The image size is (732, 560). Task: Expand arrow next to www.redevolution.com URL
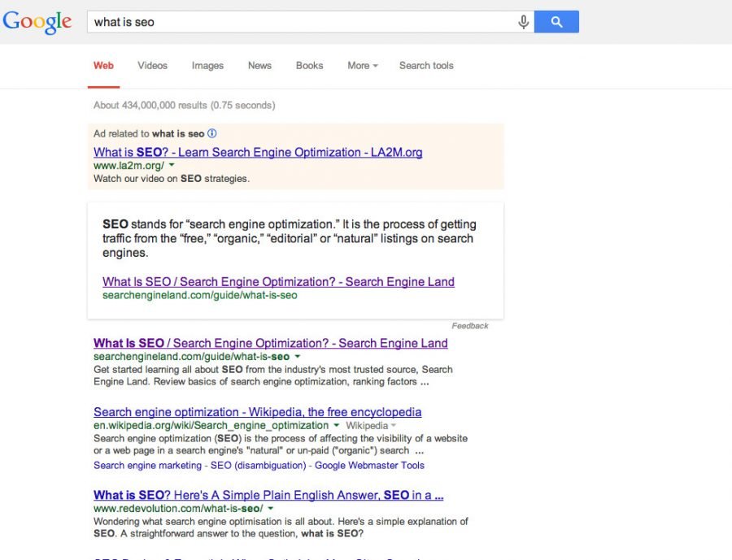pos(270,508)
